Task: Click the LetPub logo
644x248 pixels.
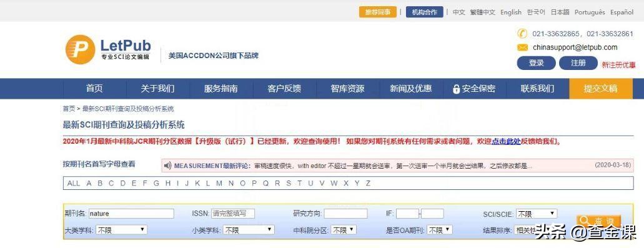Action: click(108, 49)
